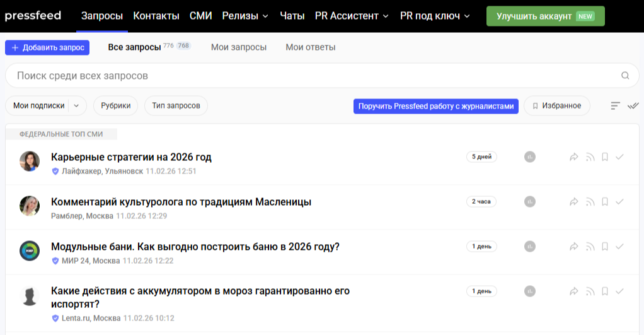The image size is (644, 335).
Task: Bookmark the Комментарий культуролога request
Action: pos(604,202)
